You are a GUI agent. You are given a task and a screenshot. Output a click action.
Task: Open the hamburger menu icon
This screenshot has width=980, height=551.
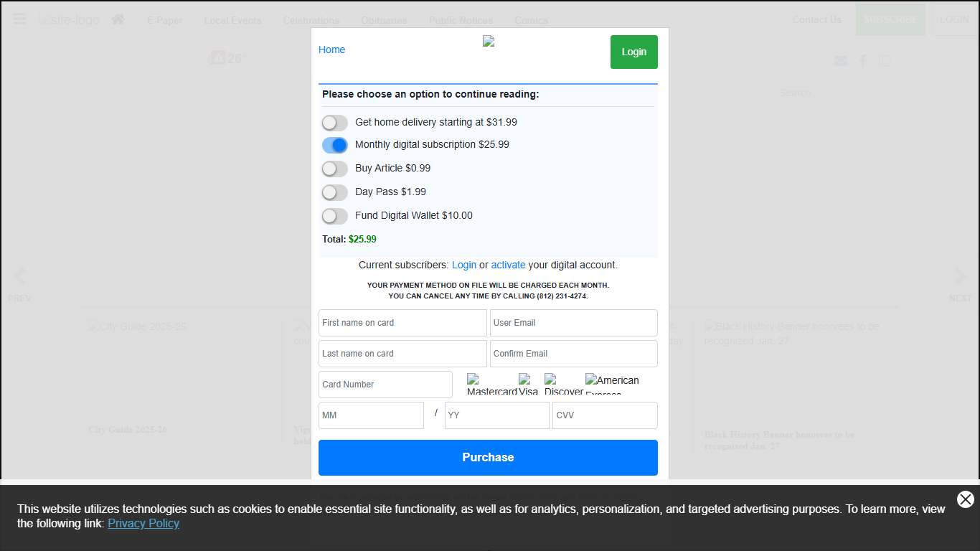point(19,19)
